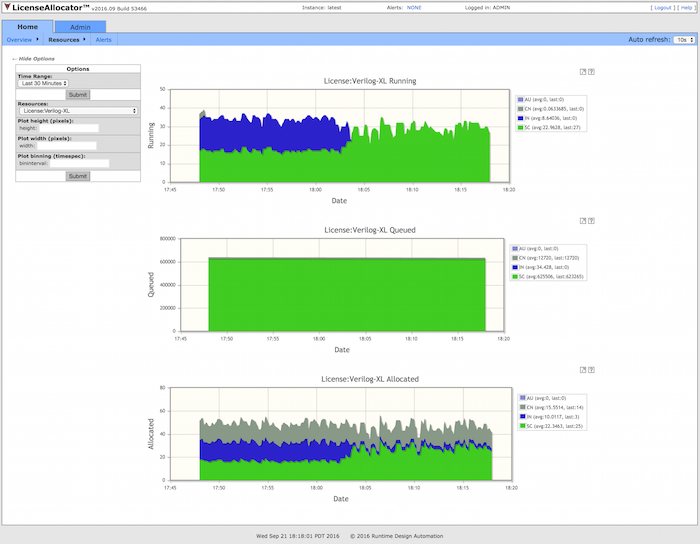Click help icon above the Allocated chart

(592, 370)
